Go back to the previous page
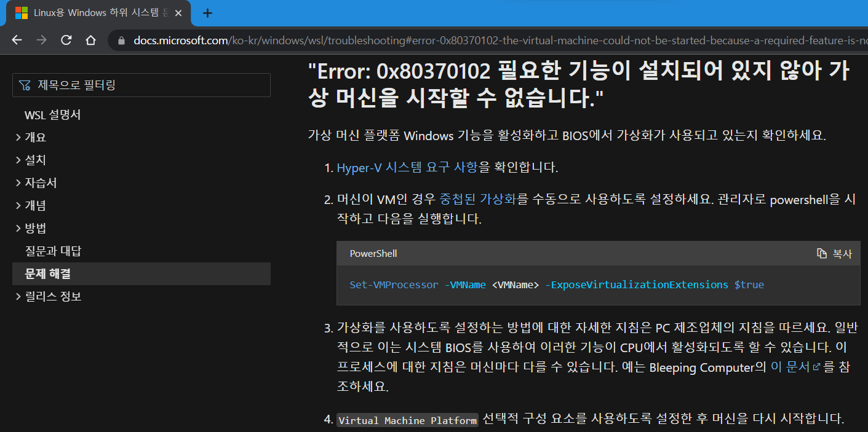 17,40
